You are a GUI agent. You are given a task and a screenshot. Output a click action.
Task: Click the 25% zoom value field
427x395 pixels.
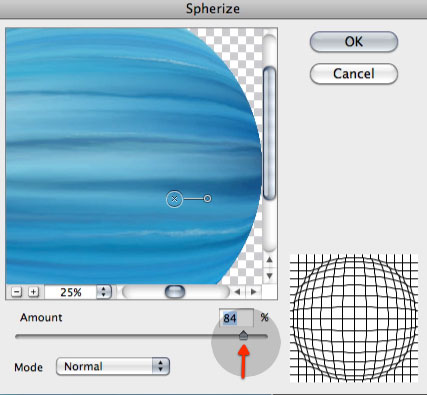click(x=71, y=292)
